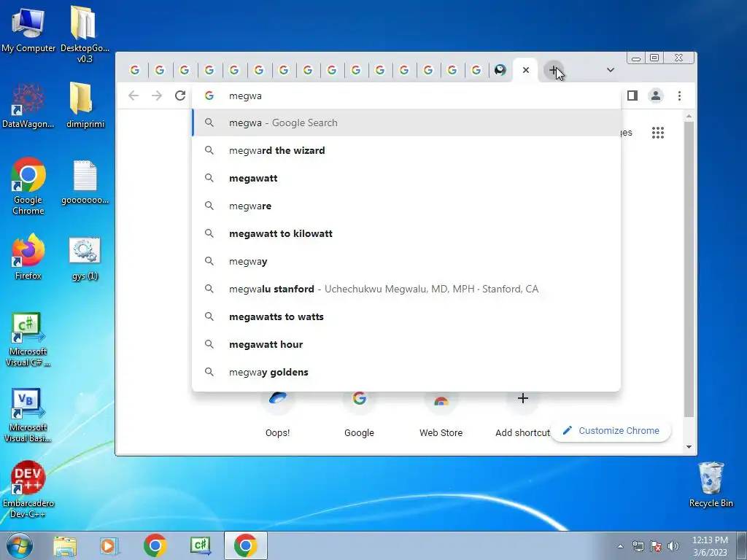This screenshot has width=747, height=560.
Task: Click the active Chrome taskbar button
Action: coord(245,545)
